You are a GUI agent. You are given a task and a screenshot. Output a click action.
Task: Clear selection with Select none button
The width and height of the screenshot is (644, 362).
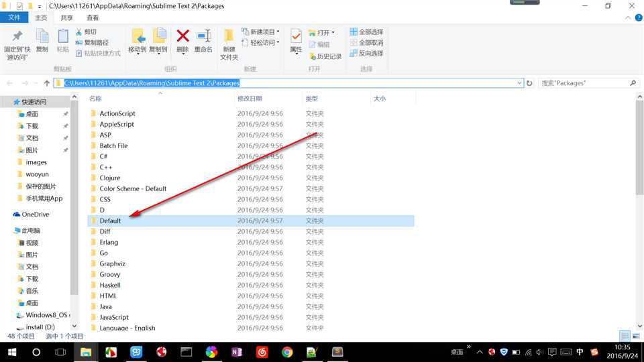[366, 42]
